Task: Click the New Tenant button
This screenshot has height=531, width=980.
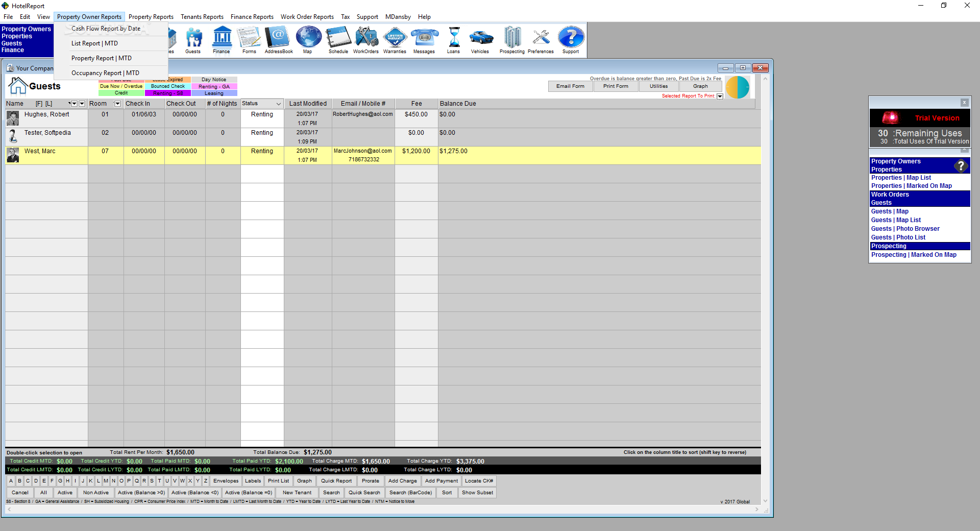Action: click(297, 493)
